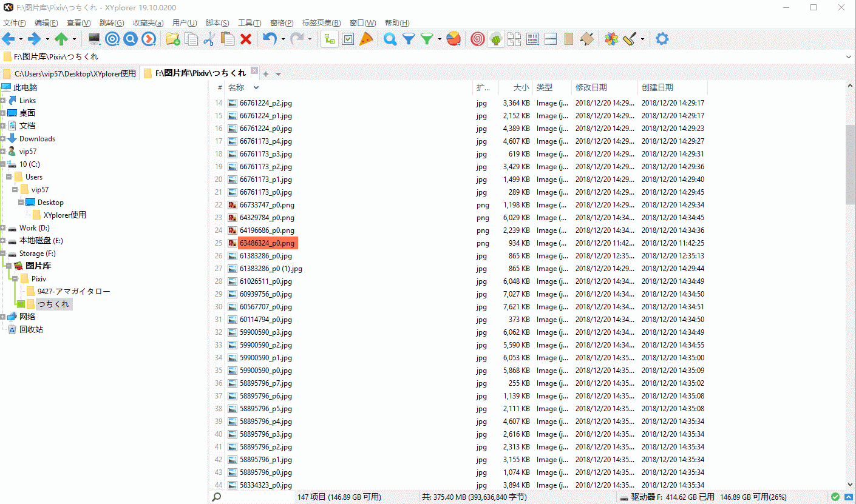Toggle checkbox selection mode on the toolbar
Image resolution: width=856 pixels, height=504 pixels.
347,38
